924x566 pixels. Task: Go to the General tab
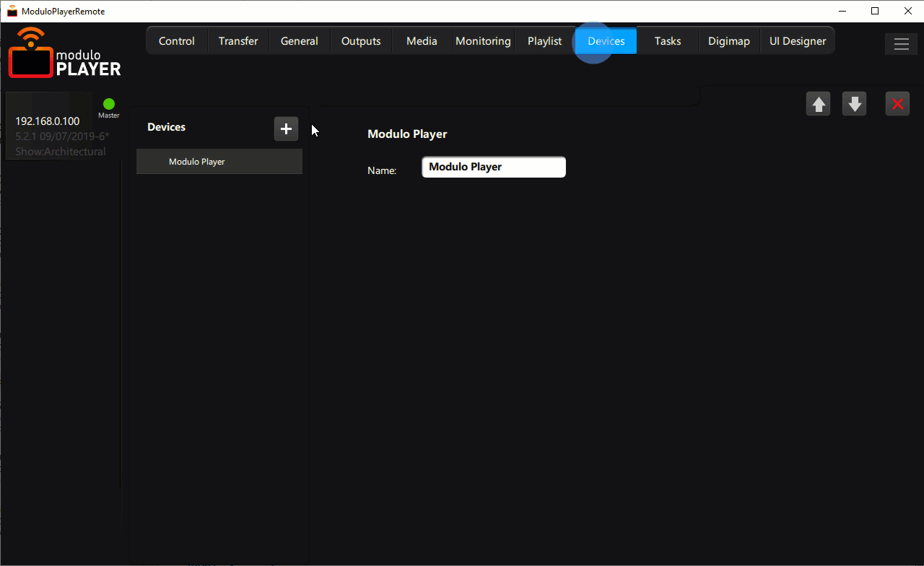pos(300,41)
